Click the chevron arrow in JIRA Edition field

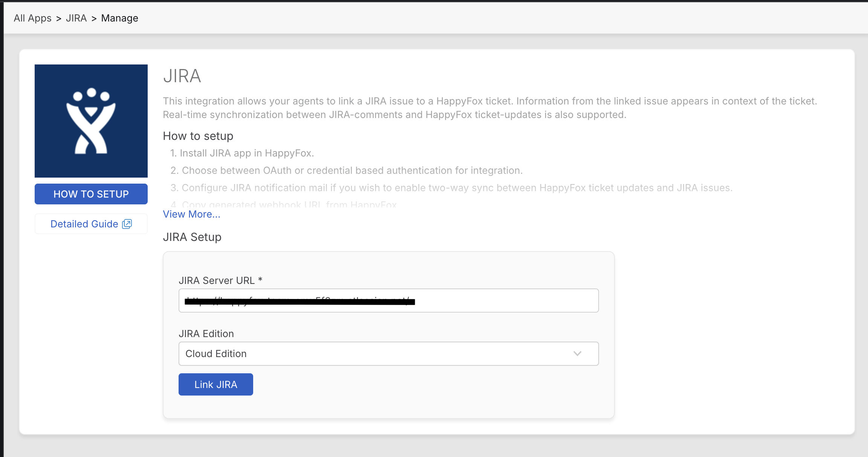(577, 354)
